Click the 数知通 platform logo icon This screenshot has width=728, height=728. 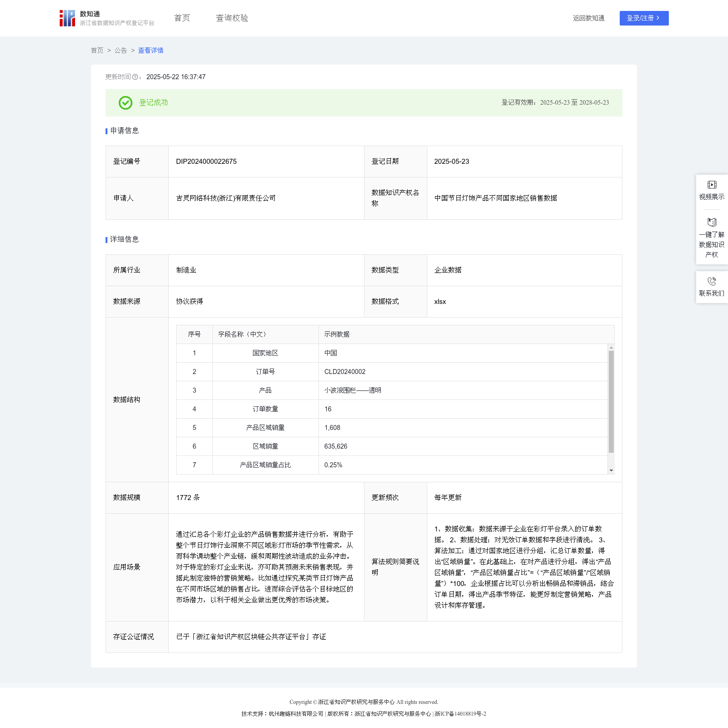(x=67, y=18)
